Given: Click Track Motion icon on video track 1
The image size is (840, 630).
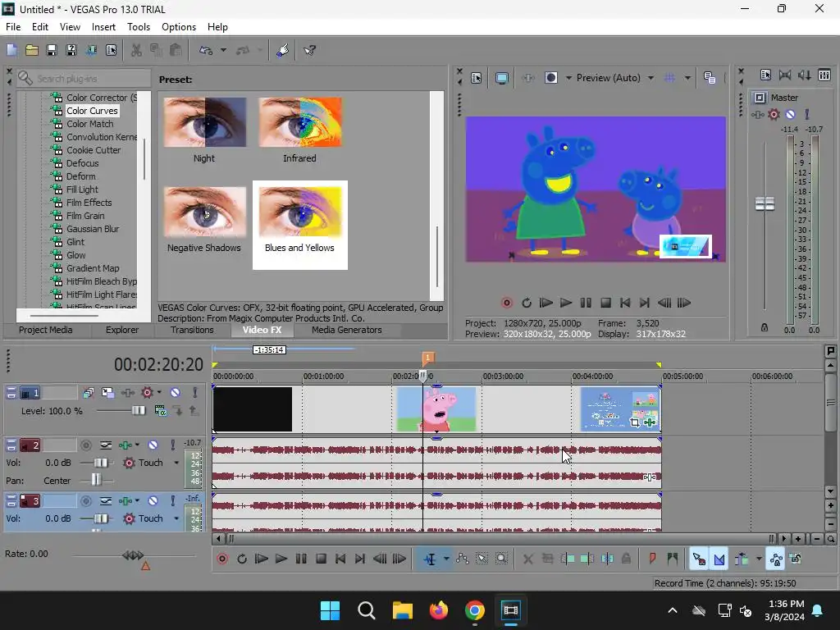Looking at the screenshot, I should [x=107, y=393].
